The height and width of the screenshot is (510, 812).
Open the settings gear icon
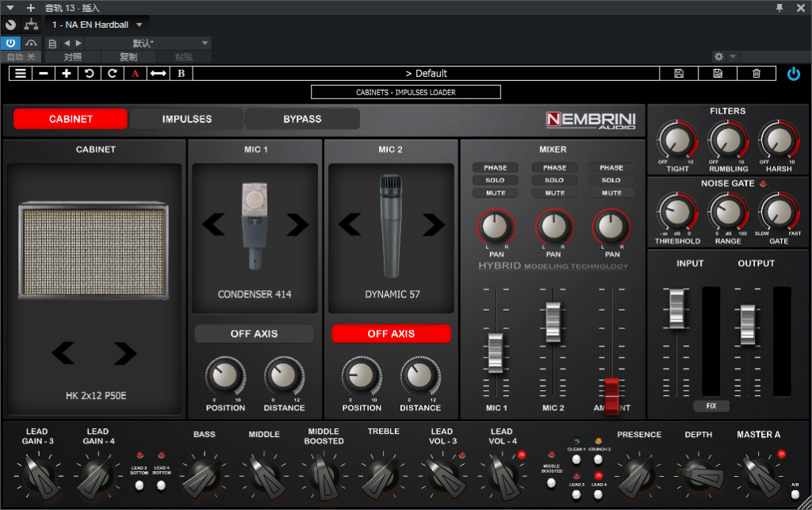[718, 56]
